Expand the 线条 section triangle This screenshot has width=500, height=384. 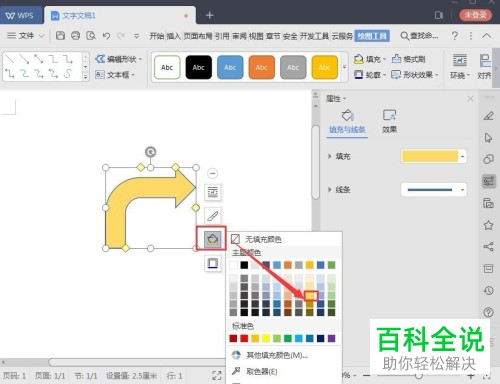pyautogui.click(x=329, y=190)
